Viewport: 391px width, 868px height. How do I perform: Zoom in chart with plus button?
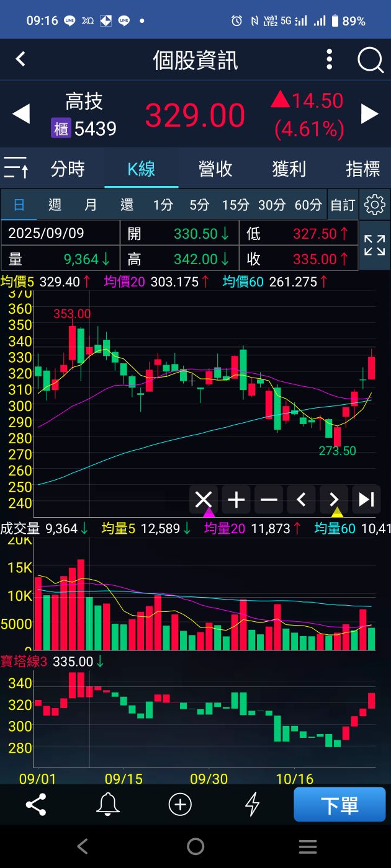tap(236, 499)
